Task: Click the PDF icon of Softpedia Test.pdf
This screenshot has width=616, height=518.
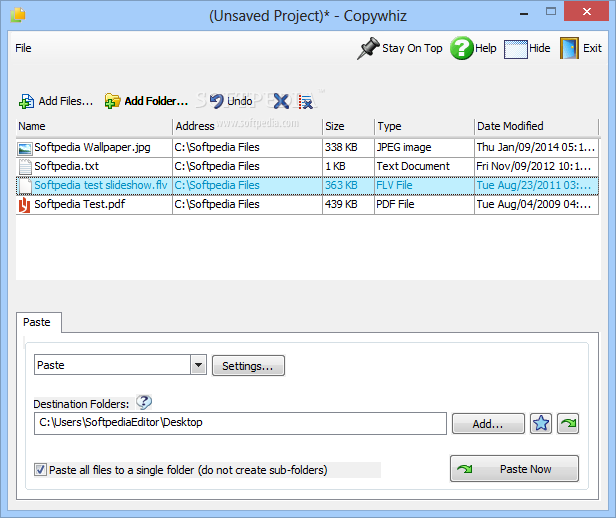Action: [24, 205]
